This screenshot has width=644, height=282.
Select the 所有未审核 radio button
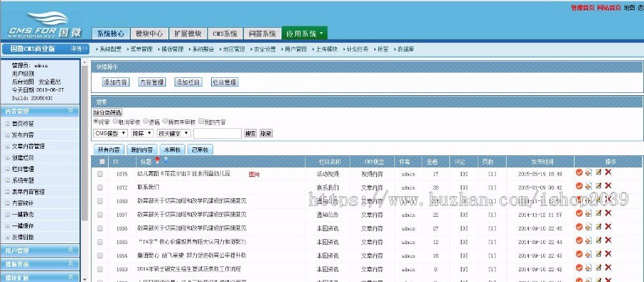coord(165,121)
